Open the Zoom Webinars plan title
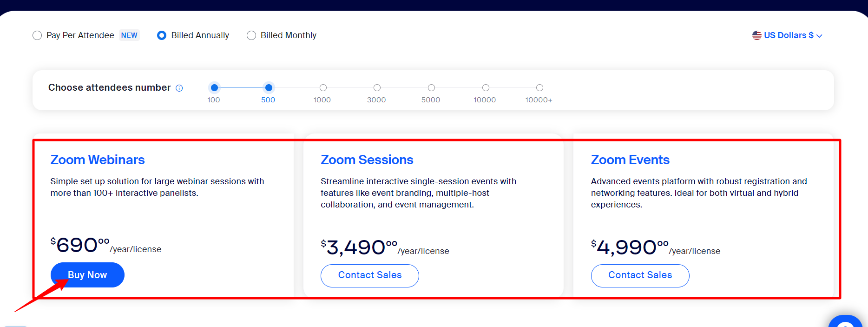 coord(98,160)
